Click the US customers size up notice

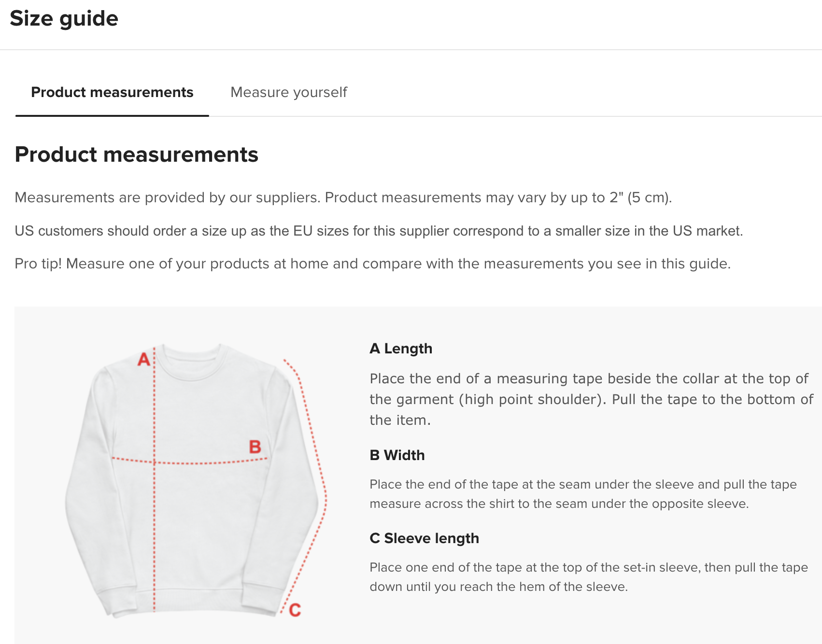379,231
